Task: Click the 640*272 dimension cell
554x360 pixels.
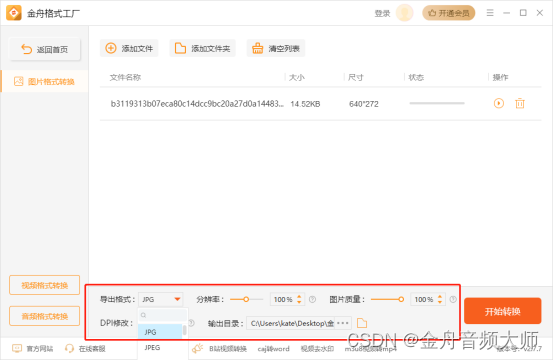Action: (364, 104)
